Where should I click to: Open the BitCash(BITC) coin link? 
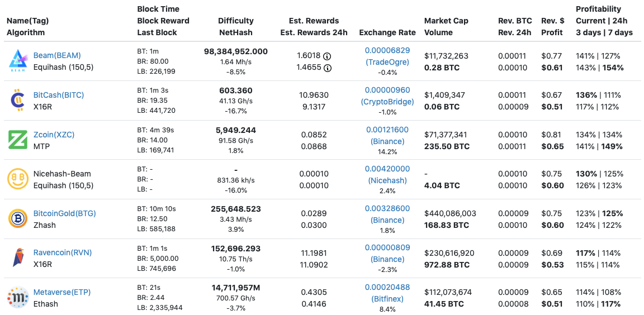click(59, 95)
